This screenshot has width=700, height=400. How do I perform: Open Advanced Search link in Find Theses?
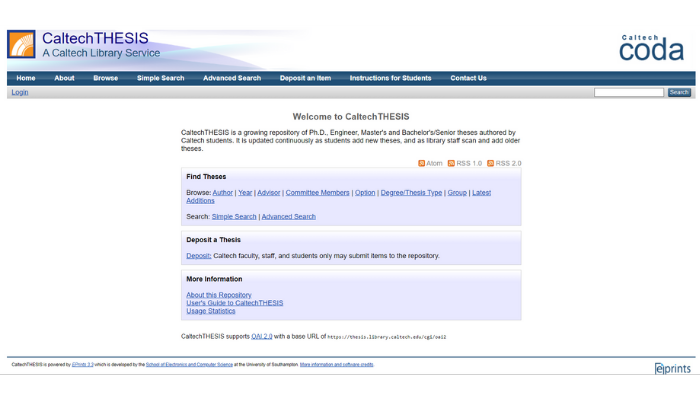(288, 217)
